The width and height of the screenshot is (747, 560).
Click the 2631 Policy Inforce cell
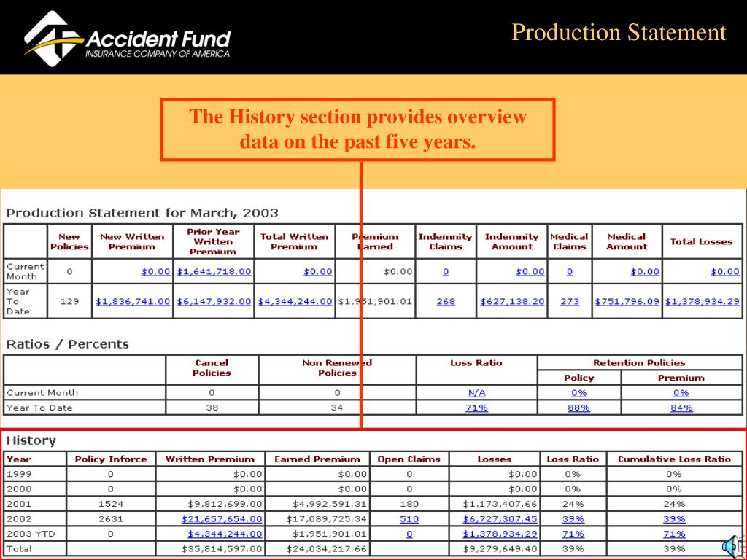coord(111,519)
